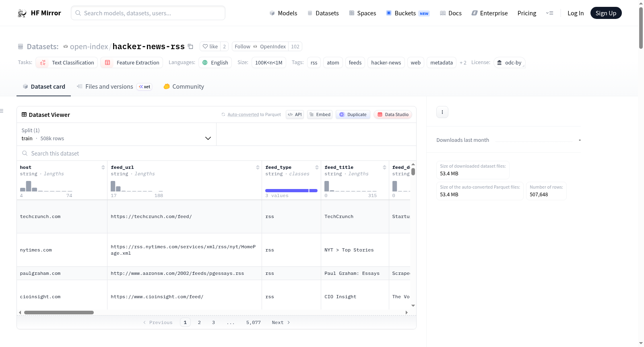Click the host lengths histogram

tap(46, 186)
